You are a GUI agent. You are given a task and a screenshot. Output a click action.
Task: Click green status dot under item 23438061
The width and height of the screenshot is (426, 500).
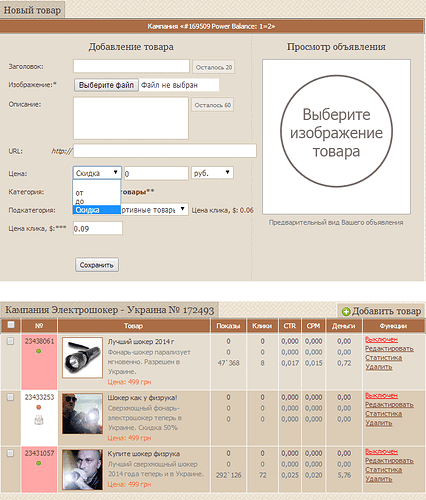[x=39, y=351]
